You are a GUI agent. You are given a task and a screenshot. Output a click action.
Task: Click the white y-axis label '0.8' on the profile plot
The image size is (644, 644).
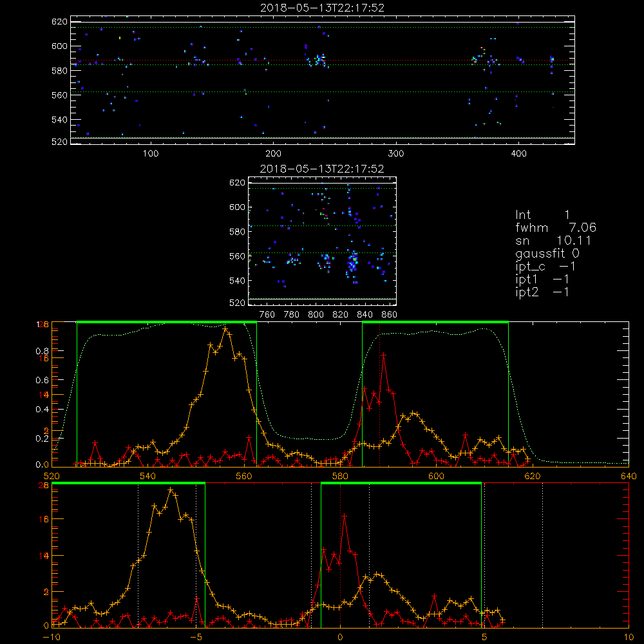coord(43,351)
